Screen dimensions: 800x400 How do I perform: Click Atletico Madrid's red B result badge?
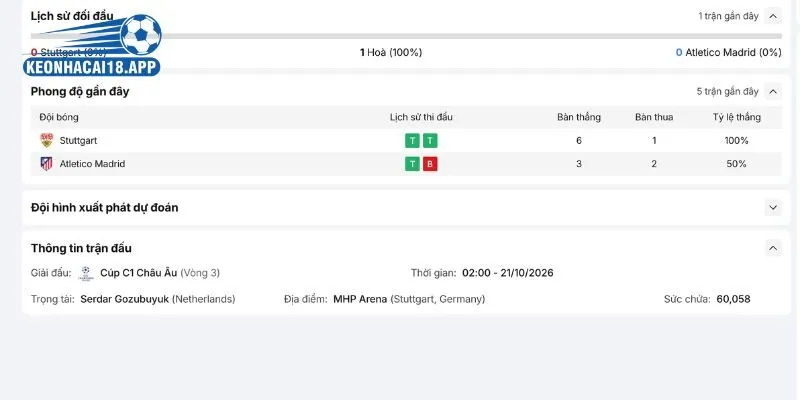[430, 164]
